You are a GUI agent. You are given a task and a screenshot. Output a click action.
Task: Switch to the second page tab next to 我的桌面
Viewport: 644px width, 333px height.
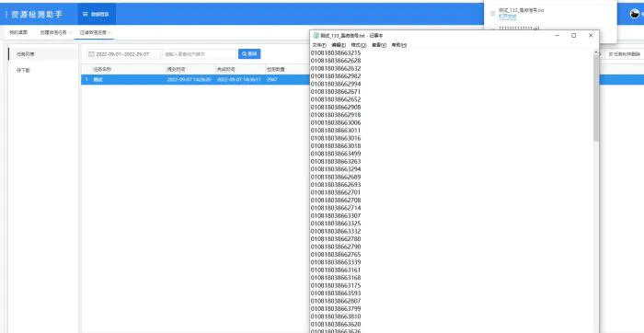coord(53,32)
